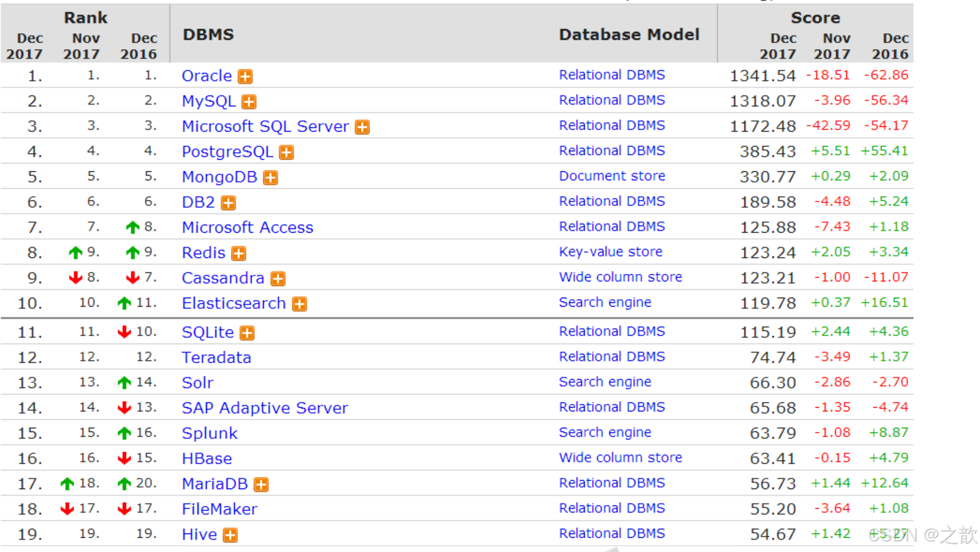Open the Splunk link

[209, 434]
